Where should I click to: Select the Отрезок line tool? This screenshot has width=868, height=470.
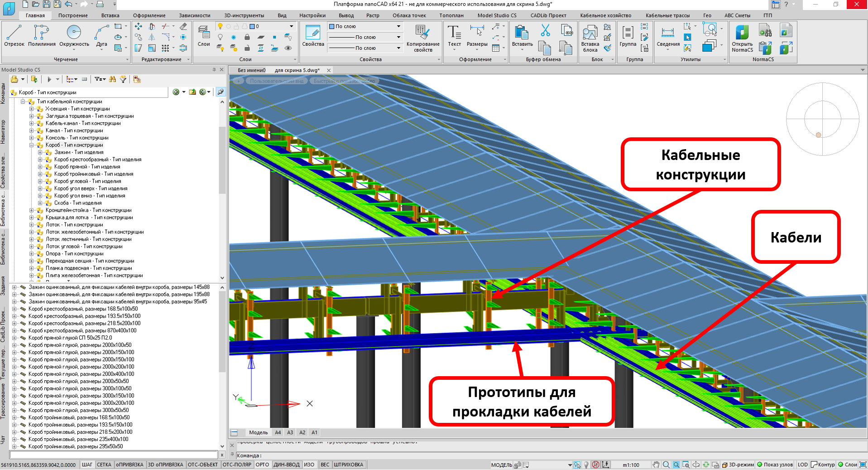[x=14, y=36]
